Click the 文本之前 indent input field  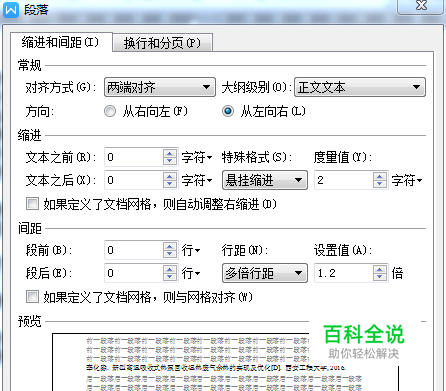134,157
